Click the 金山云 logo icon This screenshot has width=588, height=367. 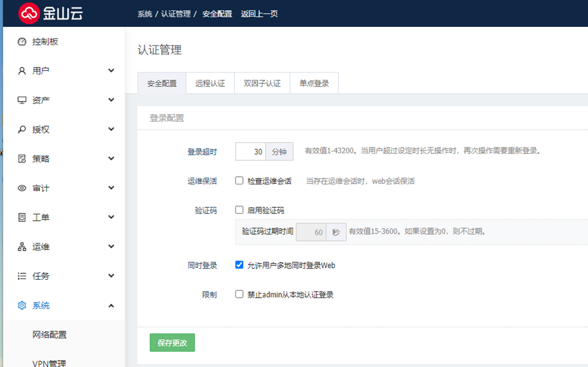coord(29,13)
